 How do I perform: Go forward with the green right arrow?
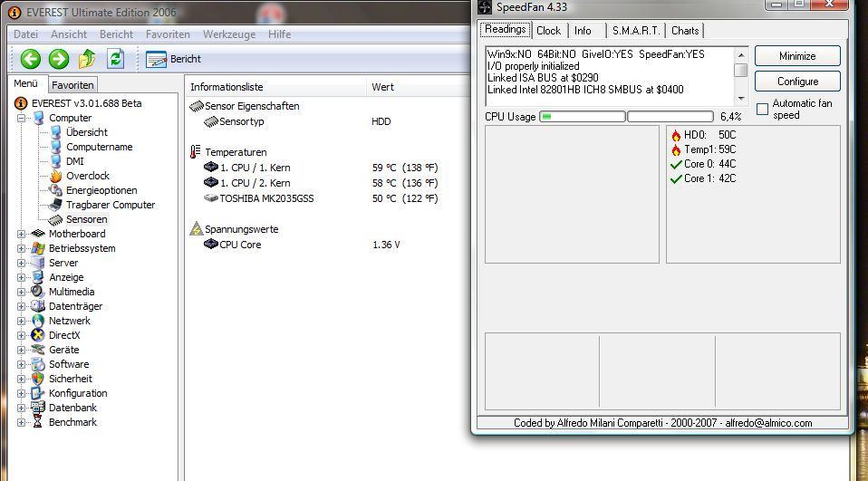pos(59,59)
